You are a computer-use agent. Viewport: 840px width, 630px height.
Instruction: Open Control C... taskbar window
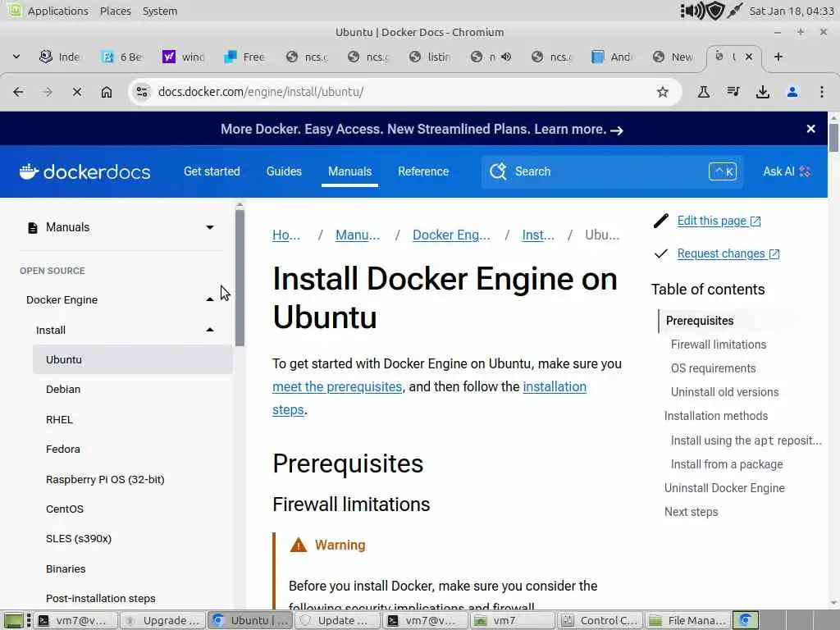(x=600, y=620)
